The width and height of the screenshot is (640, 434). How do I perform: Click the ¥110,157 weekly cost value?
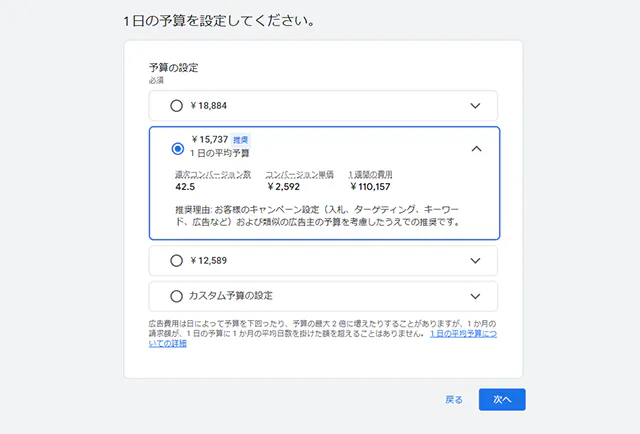(x=370, y=187)
